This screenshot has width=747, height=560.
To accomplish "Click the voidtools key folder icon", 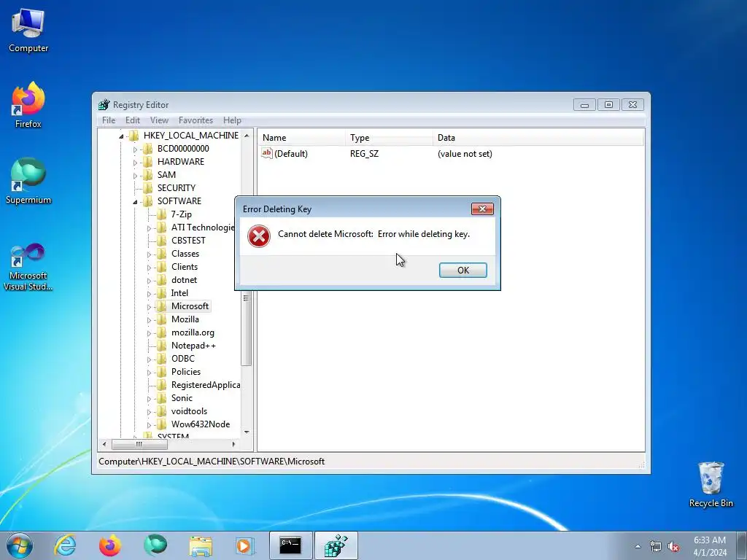I will click(162, 411).
